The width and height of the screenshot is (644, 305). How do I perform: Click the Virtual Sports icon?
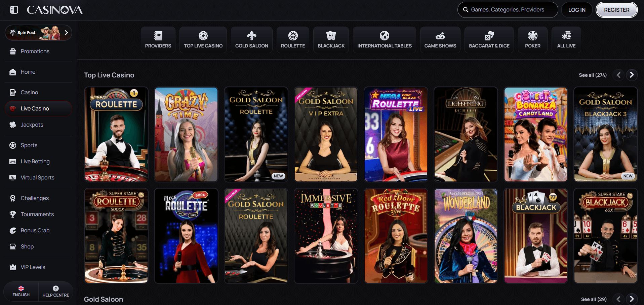pos(13,177)
